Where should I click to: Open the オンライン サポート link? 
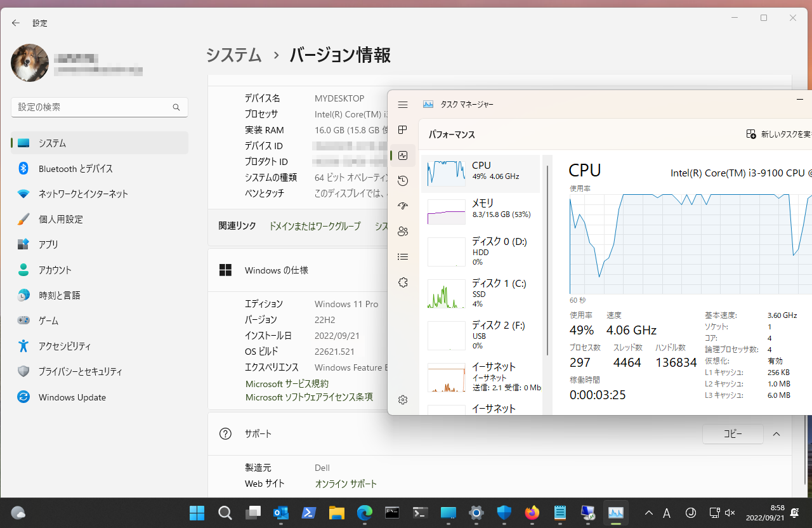pyautogui.click(x=346, y=484)
